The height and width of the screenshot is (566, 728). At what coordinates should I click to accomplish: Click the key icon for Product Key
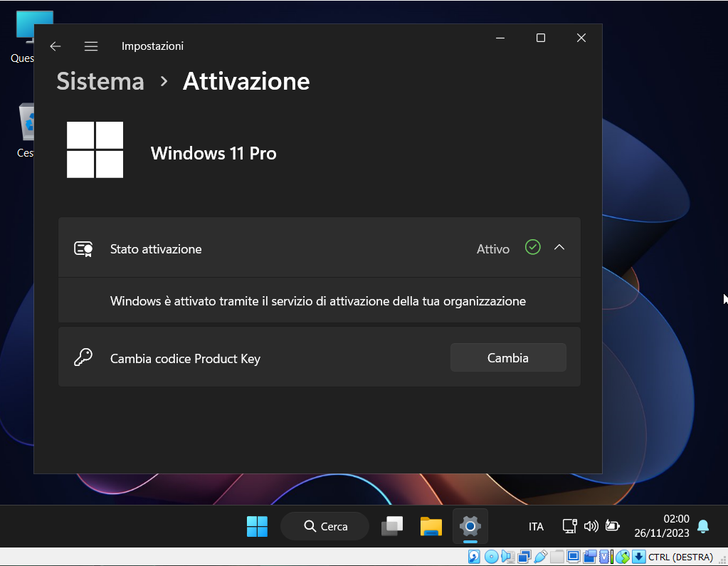(x=83, y=357)
